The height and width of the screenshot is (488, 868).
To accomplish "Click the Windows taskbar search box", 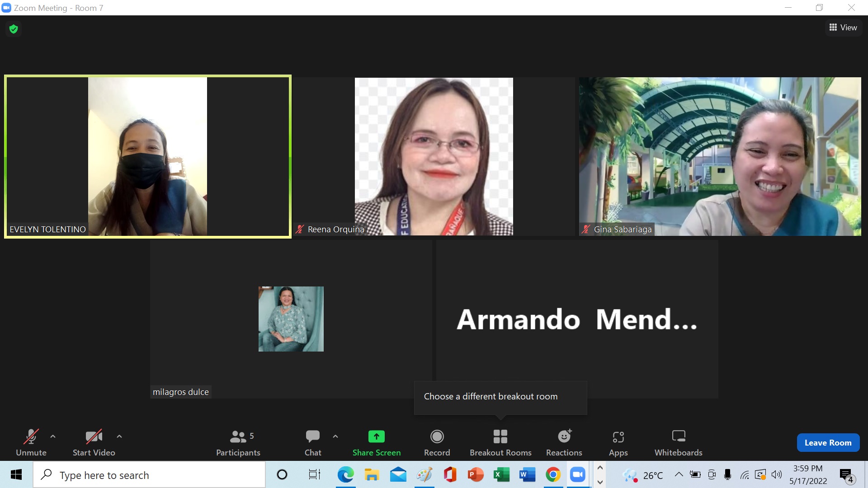I will coord(149,475).
